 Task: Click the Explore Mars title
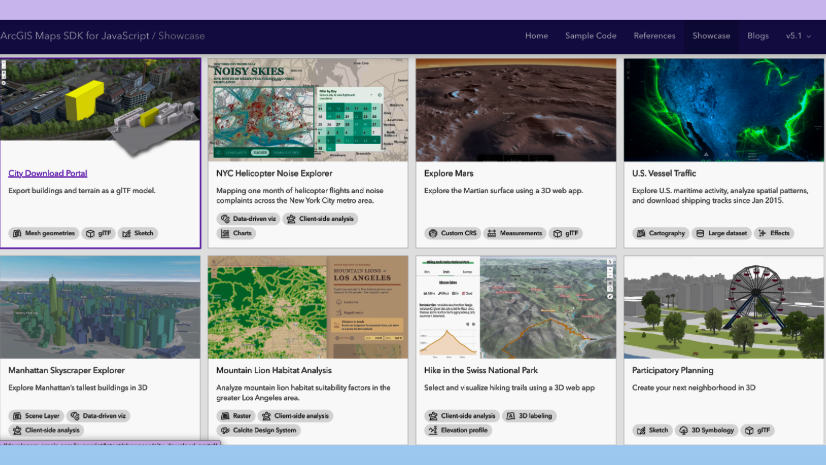[449, 173]
